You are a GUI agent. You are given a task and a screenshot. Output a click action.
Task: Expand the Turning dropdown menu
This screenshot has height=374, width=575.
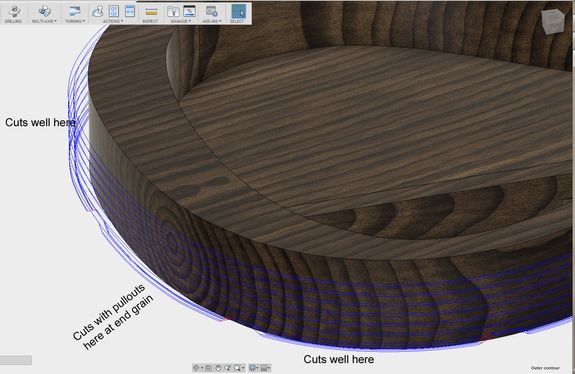coord(84,21)
